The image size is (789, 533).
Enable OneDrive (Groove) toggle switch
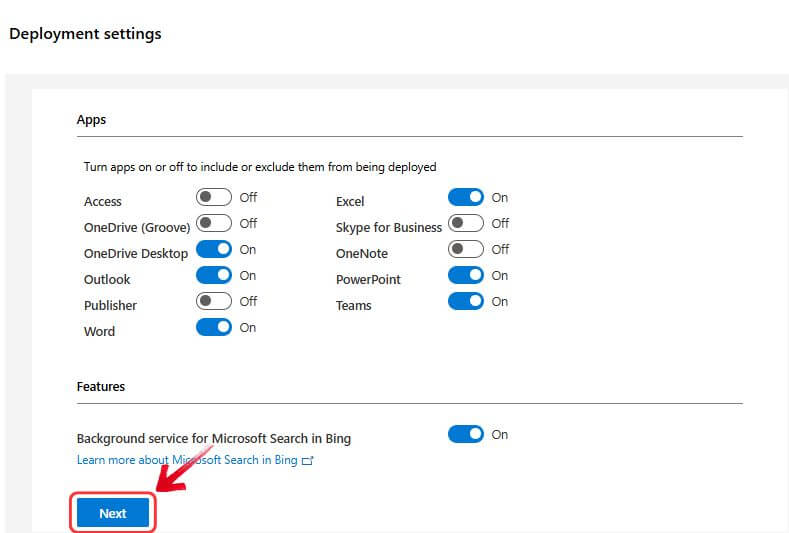click(213, 223)
